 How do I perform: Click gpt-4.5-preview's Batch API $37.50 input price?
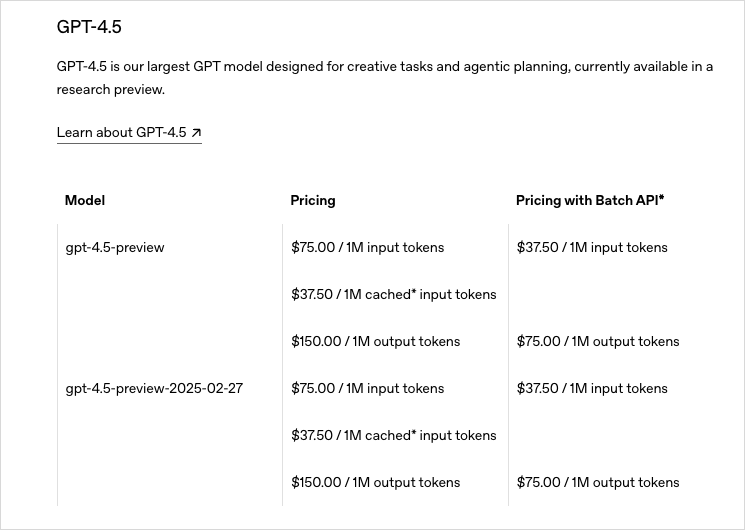[x=592, y=248]
